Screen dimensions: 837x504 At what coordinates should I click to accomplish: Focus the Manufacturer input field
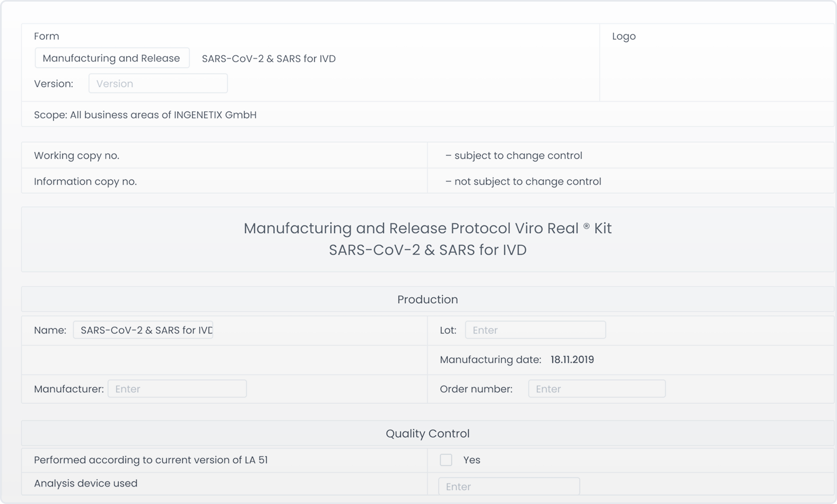coord(177,389)
